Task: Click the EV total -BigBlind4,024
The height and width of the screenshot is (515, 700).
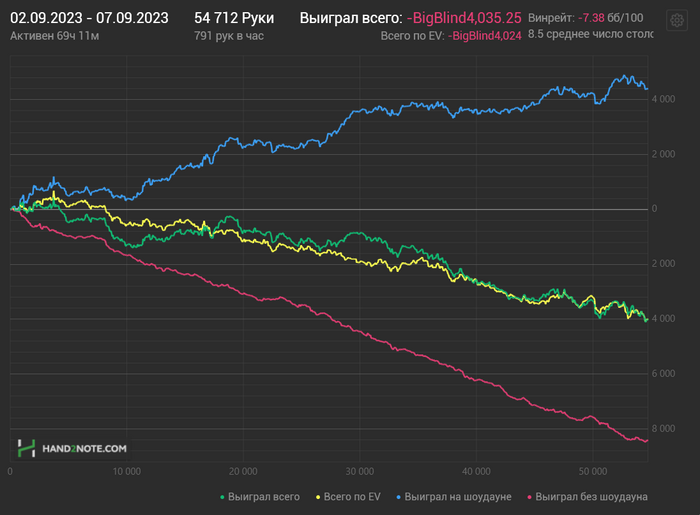Action: coord(484,36)
